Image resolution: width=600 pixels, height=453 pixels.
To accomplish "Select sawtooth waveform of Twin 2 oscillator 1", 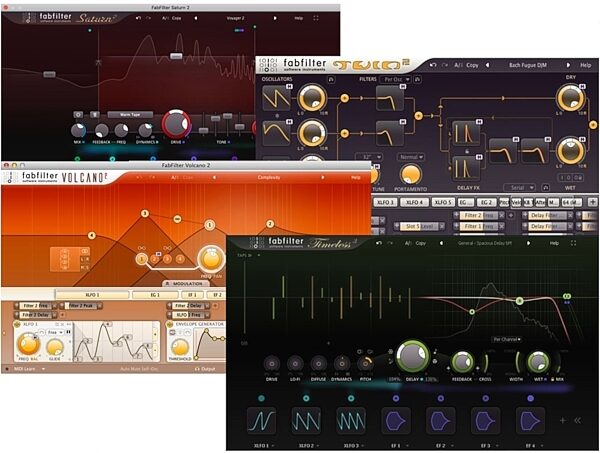I will pyautogui.click(x=276, y=98).
